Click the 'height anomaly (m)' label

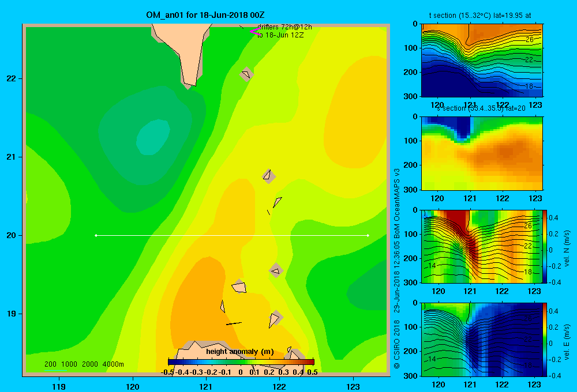click(240, 352)
